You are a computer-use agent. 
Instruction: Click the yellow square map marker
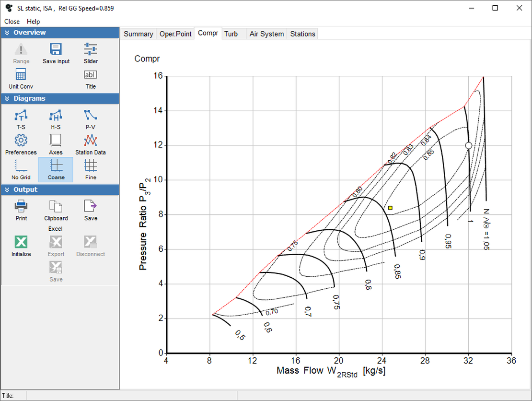[x=390, y=208]
